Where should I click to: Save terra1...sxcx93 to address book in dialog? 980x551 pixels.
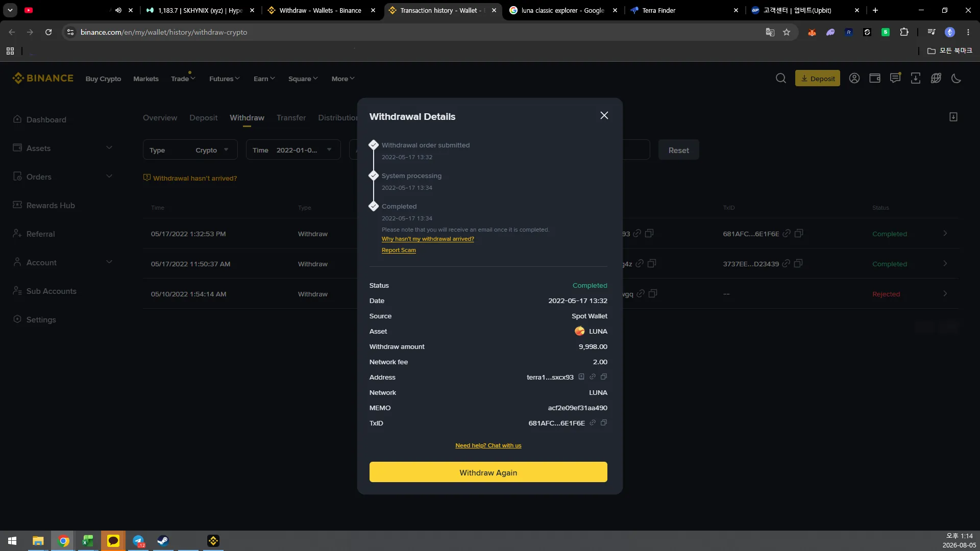[581, 377]
